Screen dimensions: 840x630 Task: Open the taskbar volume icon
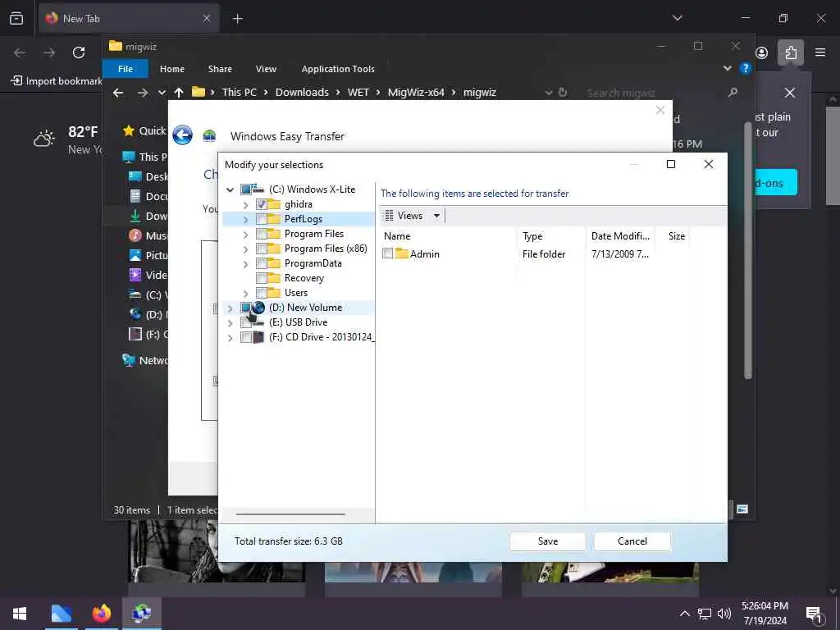724,614
